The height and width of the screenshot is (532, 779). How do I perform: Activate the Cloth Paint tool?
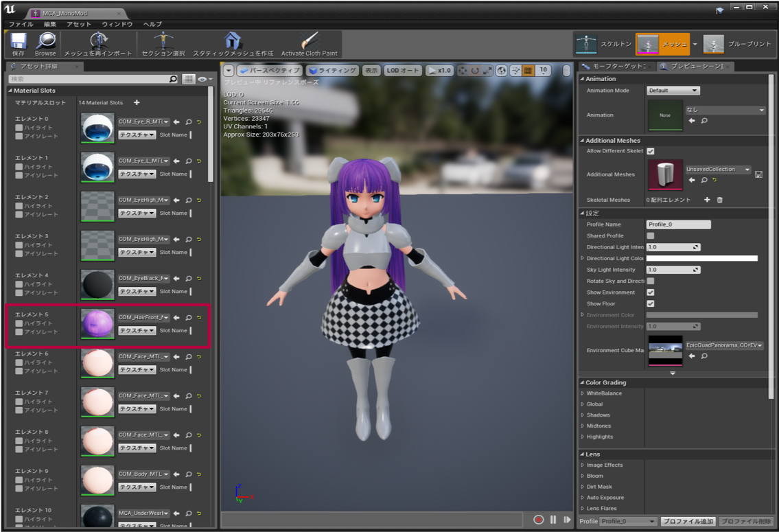point(309,43)
